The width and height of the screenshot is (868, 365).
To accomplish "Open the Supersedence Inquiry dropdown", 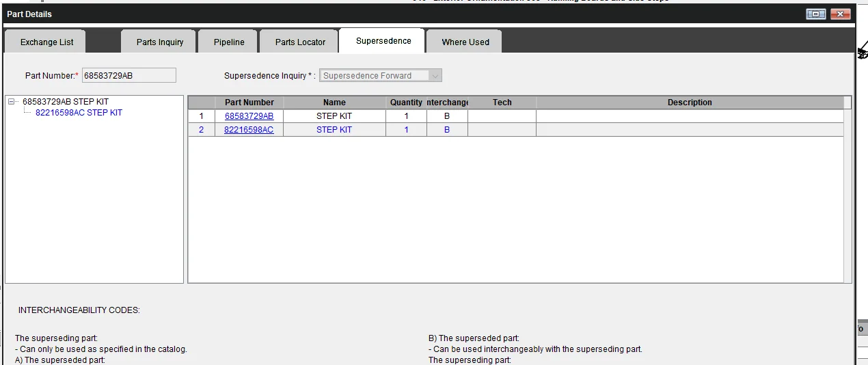I will [x=381, y=75].
